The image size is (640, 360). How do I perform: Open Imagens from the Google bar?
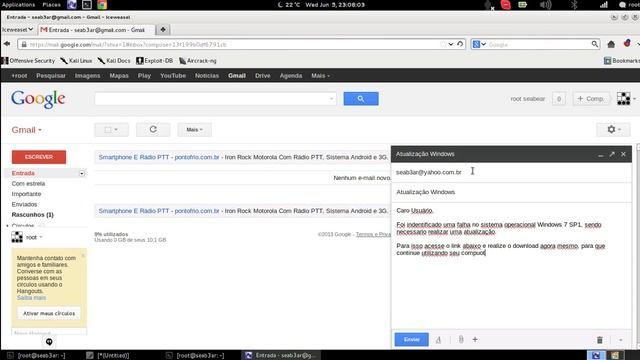pos(87,76)
